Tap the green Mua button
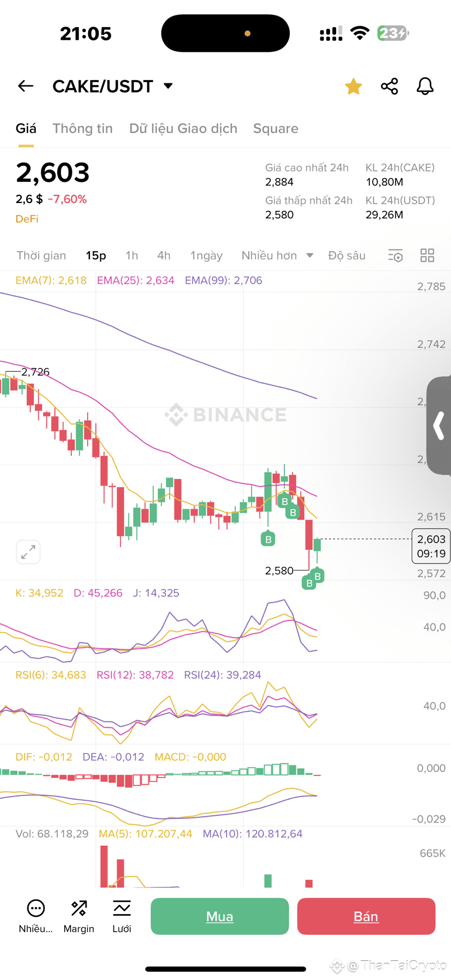Viewport: 451px width, 980px height. tap(220, 916)
